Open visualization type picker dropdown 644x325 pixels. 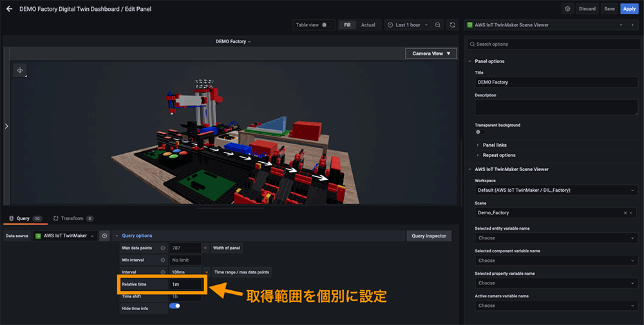pyautogui.click(x=546, y=25)
